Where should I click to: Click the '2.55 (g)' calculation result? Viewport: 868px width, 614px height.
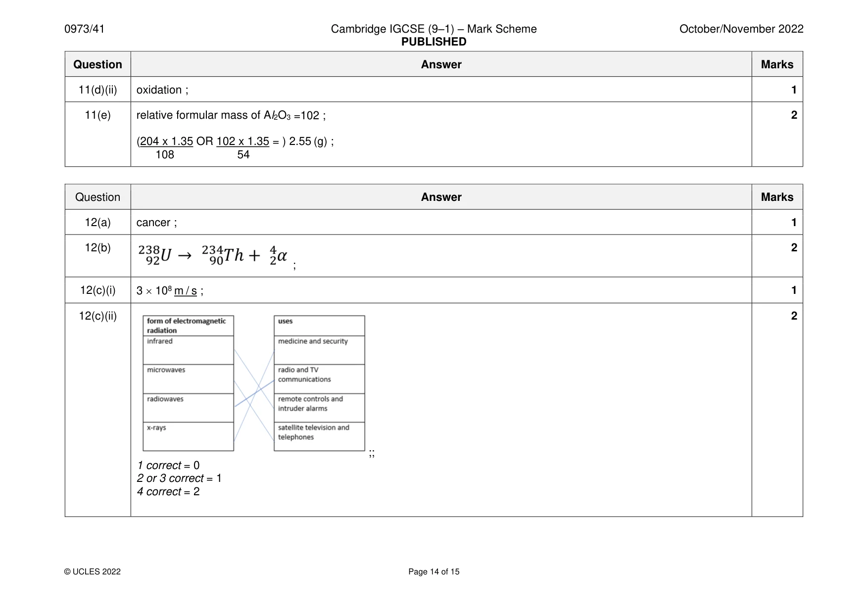pyautogui.click(x=308, y=142)
